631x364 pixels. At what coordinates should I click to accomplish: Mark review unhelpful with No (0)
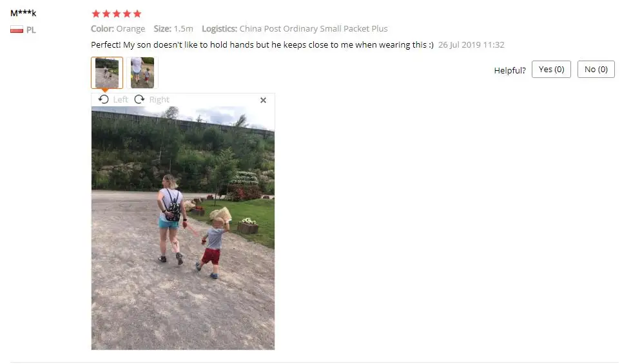click(596, 69)
